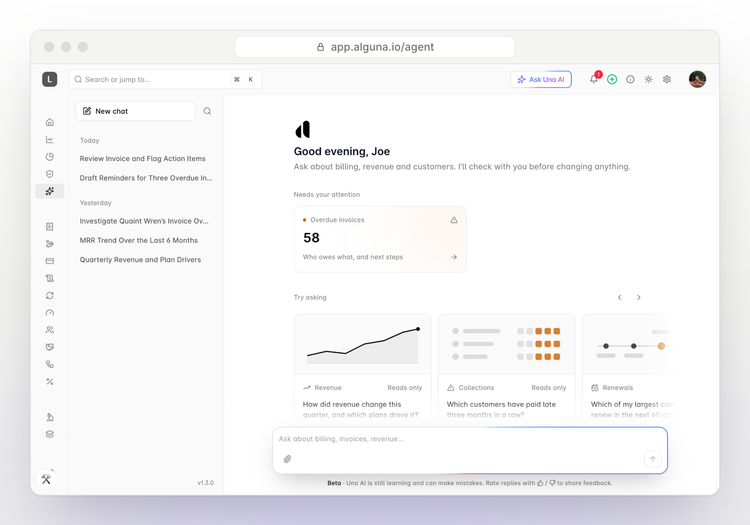750x525 pixels.
Task: Click the browser address bar app.alguna.io/agent
Action: coord(375,47)
